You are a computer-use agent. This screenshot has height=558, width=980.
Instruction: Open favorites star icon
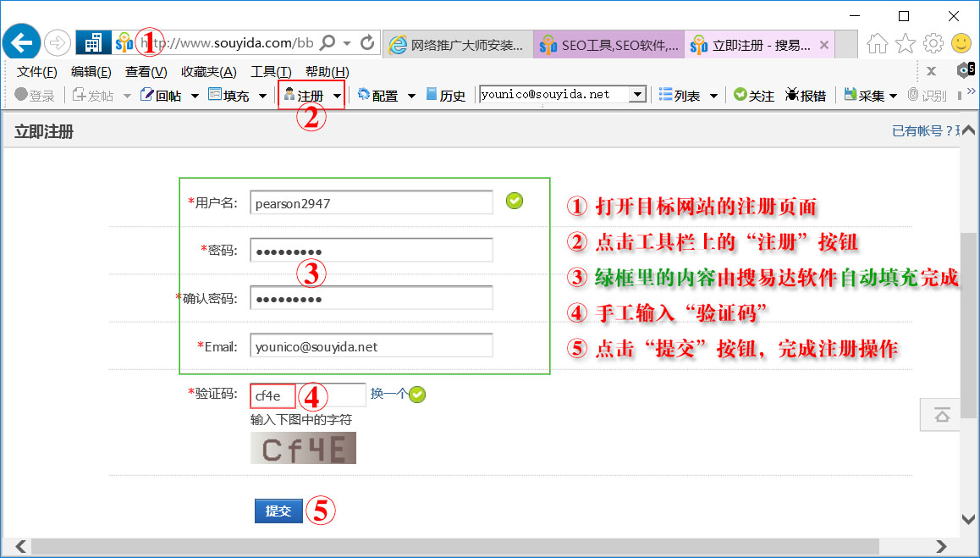coord(905,43)
